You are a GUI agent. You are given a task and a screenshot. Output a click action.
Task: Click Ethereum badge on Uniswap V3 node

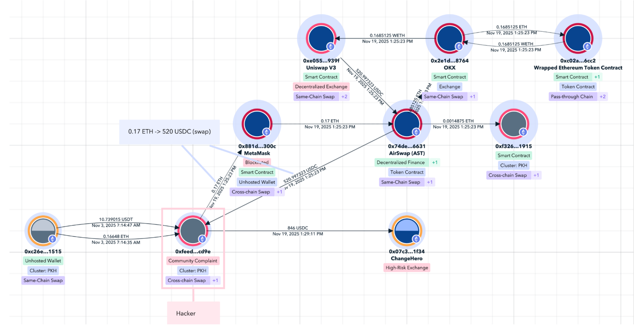click(x=330, y=47)
